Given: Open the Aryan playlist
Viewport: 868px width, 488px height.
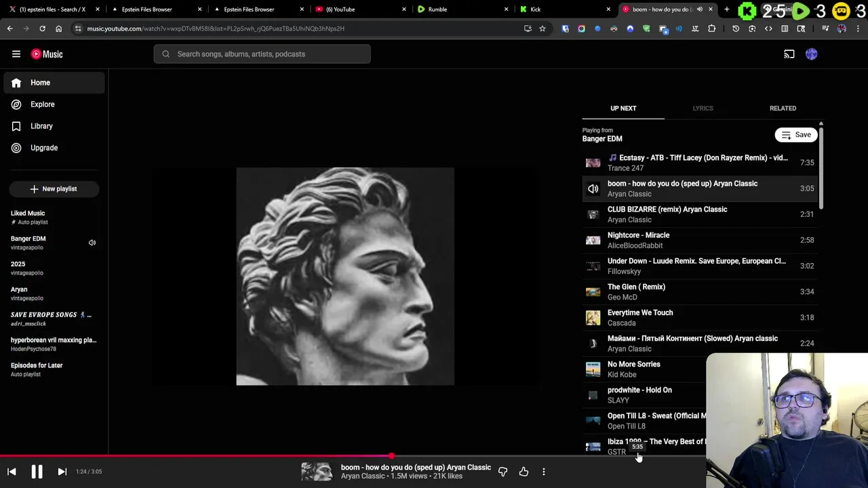Looking at the screenshot, I should coord(54,293).
